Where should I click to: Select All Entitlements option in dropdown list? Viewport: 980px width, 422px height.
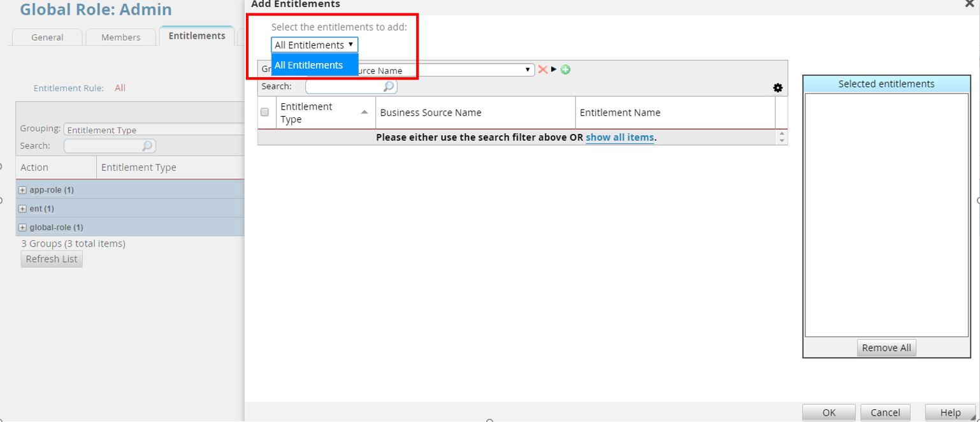click(x=315, y=65)
